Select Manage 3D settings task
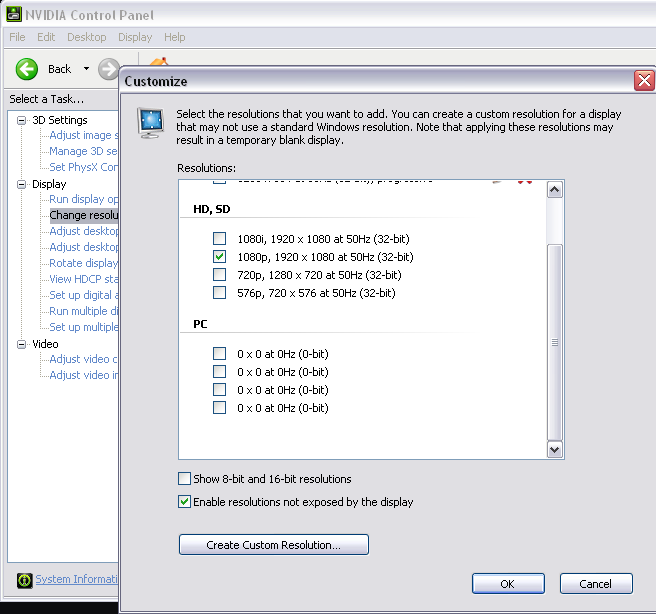The image size is (656, 614). (83, 151)
